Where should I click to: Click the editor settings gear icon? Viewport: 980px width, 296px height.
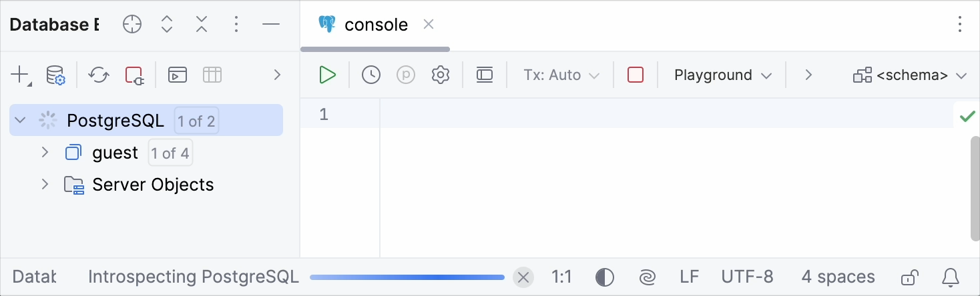[x=440, y=75]
